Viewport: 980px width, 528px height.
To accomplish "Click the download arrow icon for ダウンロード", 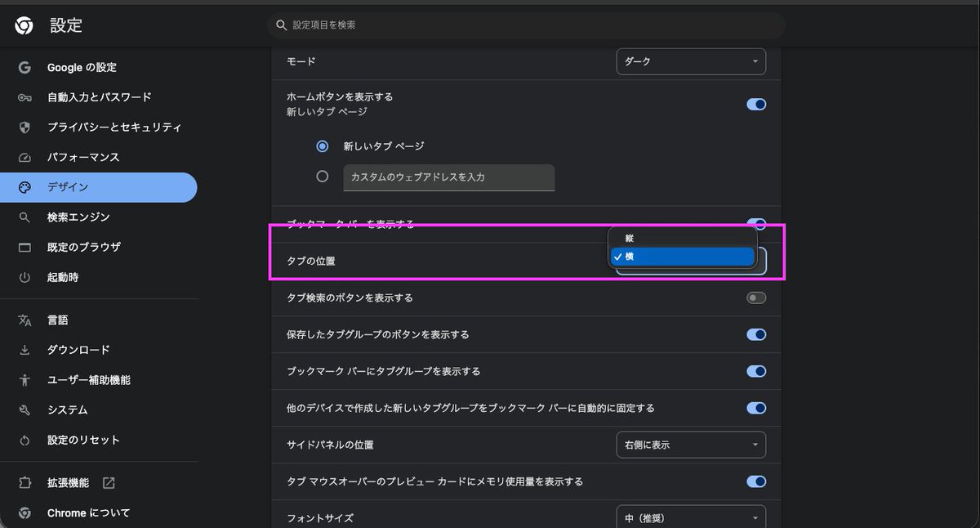I will click(24, 350).
